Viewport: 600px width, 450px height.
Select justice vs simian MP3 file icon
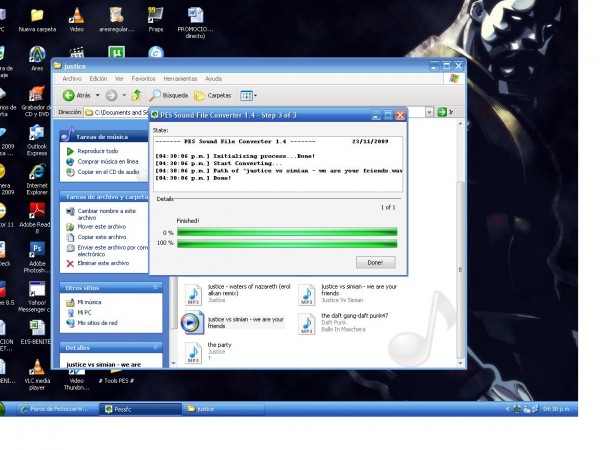coord(307,295)
